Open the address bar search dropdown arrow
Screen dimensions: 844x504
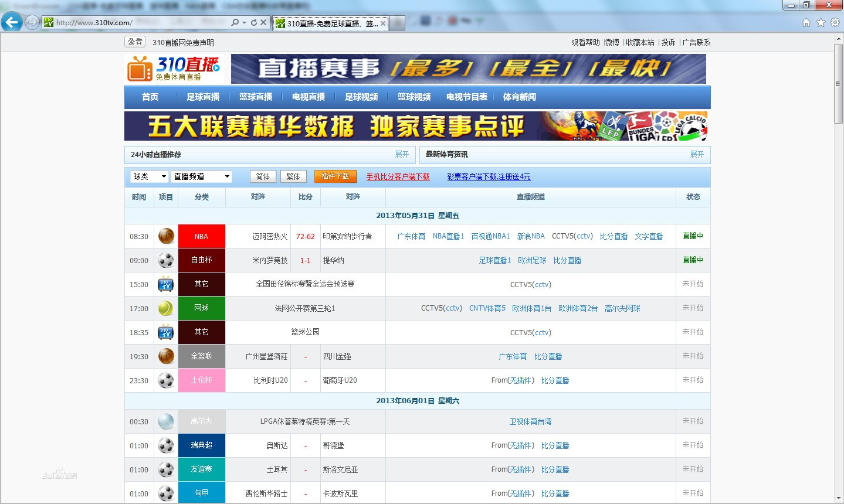pos(244,22)
